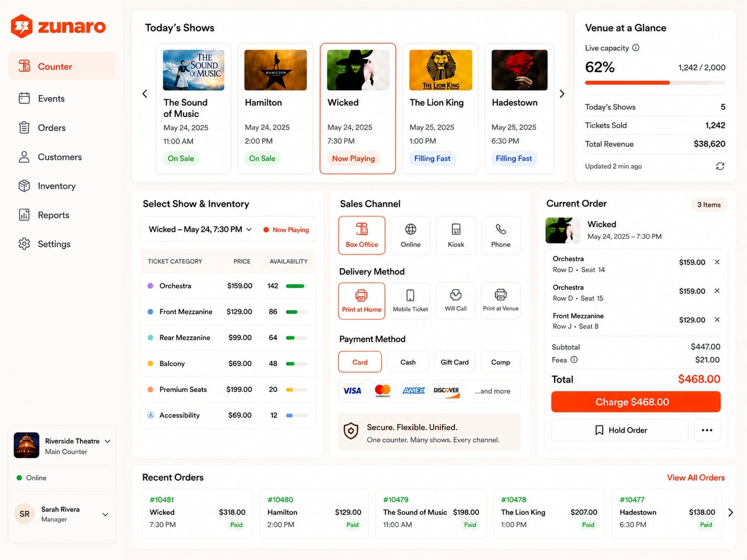Select Phone sales channel
Image resolution: width=747 pixels, height=560 pixels.
[500, 235]
